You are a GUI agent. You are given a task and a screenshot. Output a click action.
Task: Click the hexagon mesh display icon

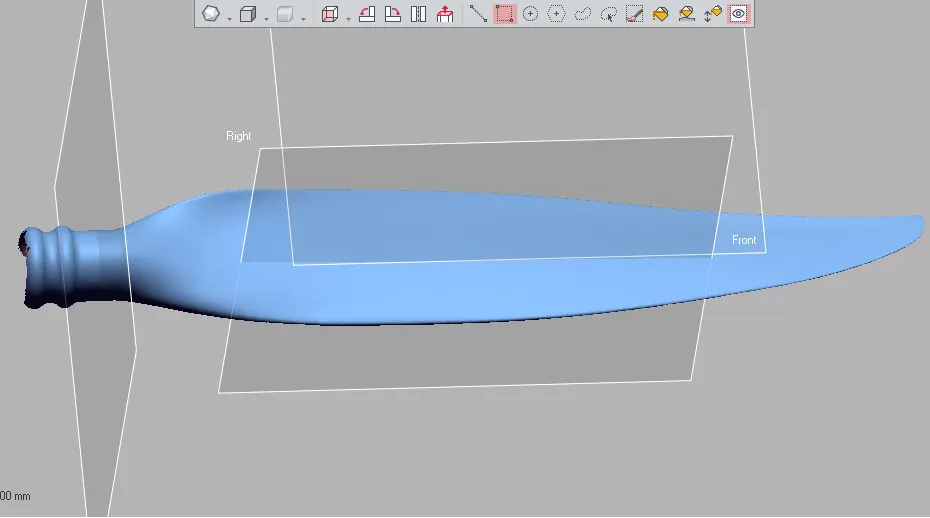[x=211, y=14]
